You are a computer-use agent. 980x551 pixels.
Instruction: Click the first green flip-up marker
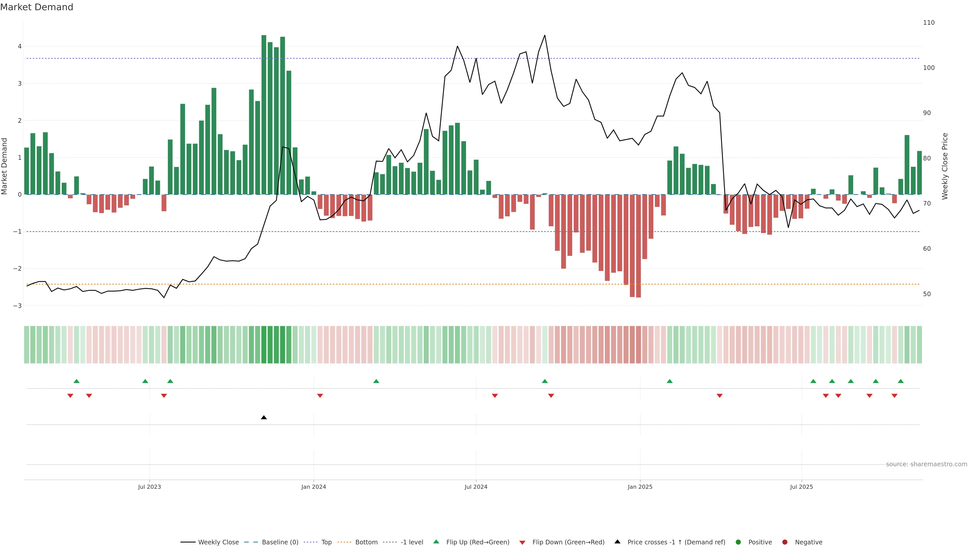point(77,381)
